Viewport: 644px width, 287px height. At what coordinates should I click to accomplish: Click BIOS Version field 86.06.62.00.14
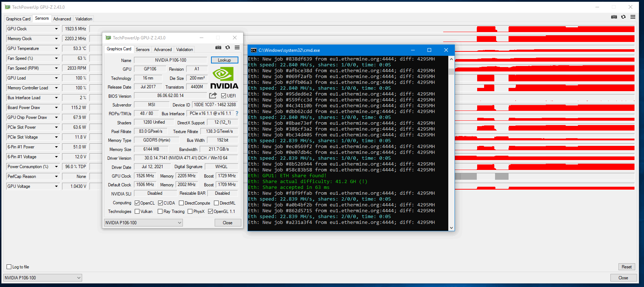click(x=170, y=96)
